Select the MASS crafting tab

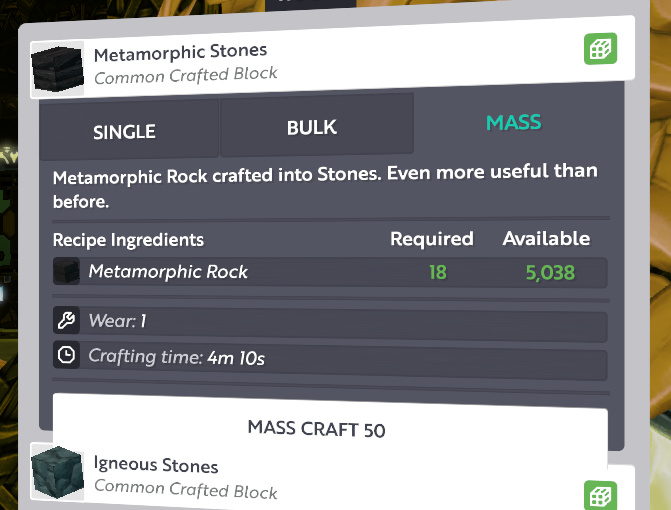coord(514,123)
